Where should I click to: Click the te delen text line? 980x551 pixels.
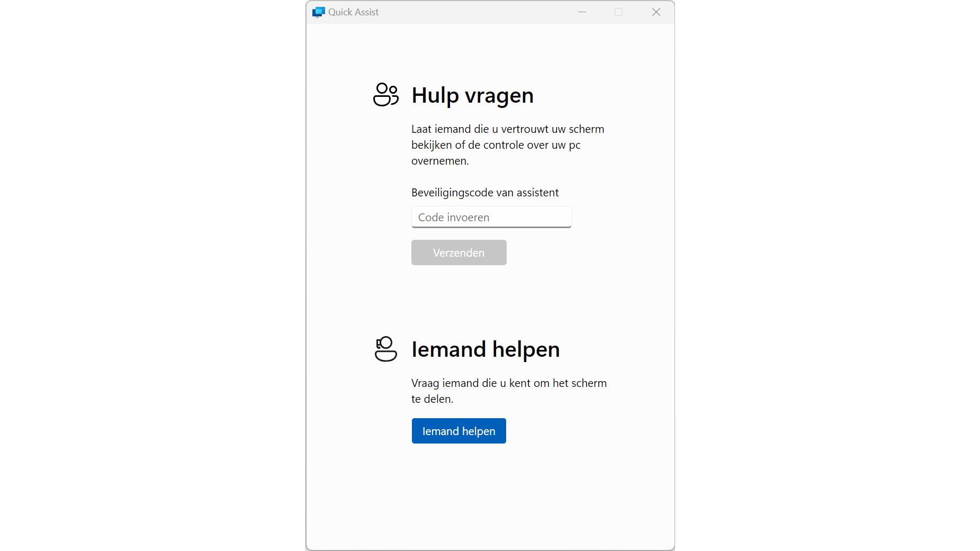pos(432,399)
